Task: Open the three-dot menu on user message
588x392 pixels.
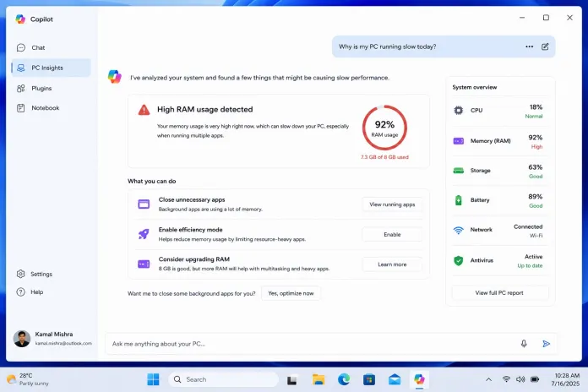Action: 530,47
